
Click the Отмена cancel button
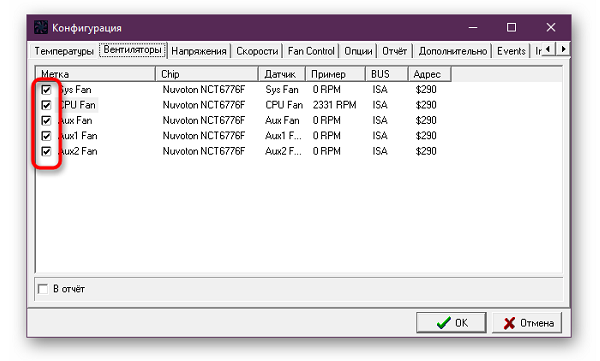pos(527,323)
